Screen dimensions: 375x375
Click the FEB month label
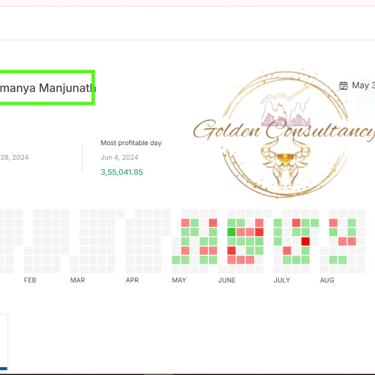30,280
